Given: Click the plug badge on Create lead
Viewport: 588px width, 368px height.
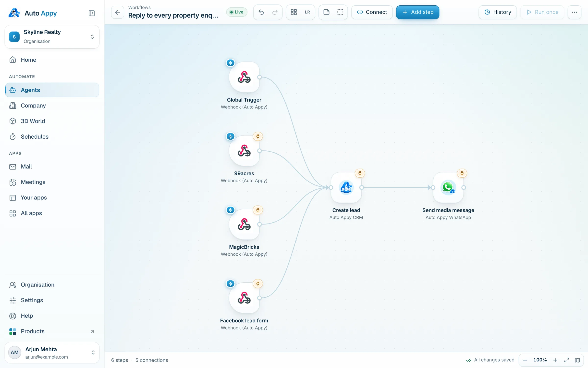Looking at the screenshot, I should coord(360,173).
